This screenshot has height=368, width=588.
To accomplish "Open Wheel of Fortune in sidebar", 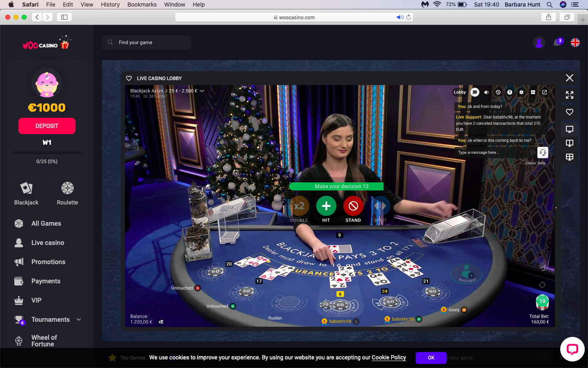I will 44,341.
